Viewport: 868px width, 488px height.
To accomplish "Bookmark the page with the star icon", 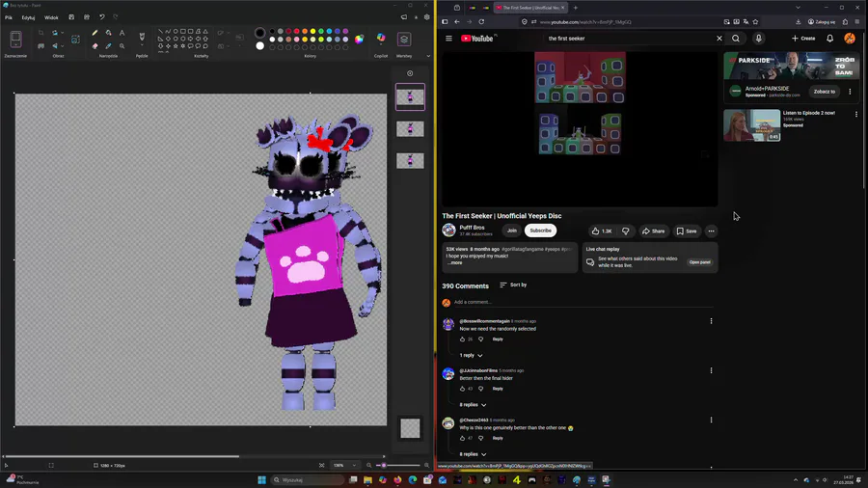I will [755, 22].
